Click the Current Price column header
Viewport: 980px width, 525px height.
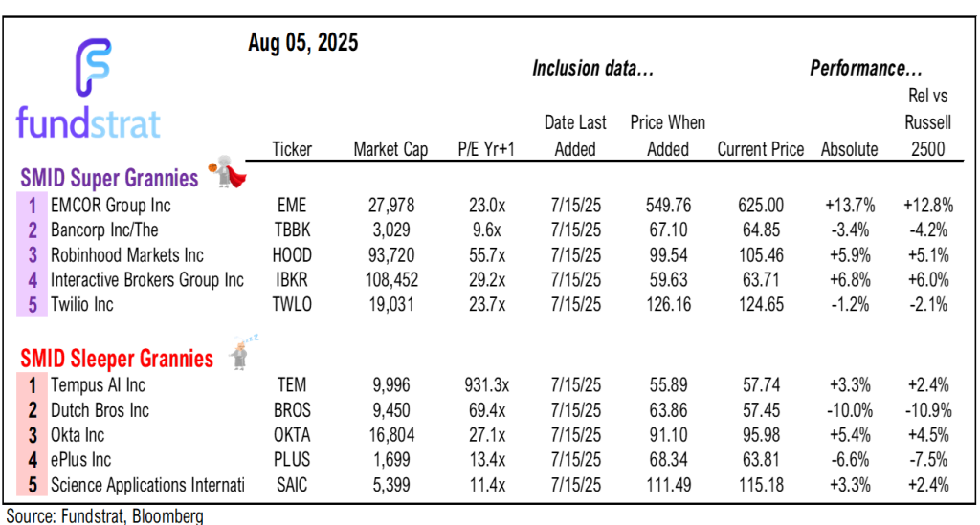[x=762, y=149]
